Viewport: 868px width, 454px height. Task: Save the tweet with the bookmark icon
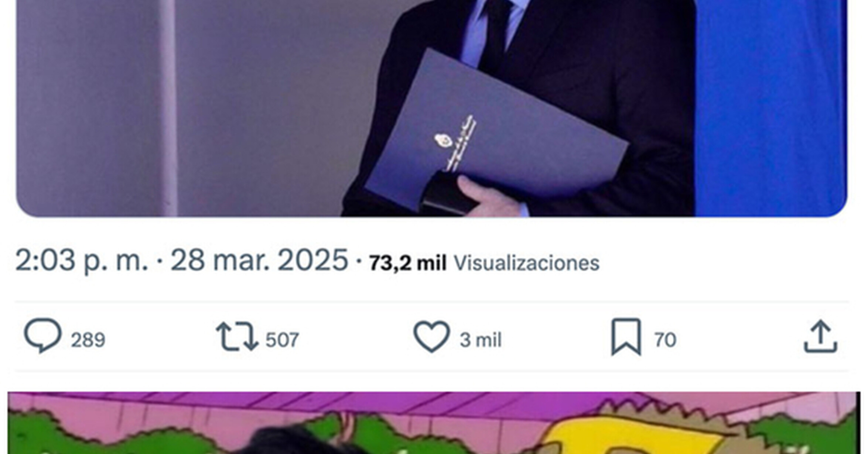pyautogui.click(x=626, y=337)
